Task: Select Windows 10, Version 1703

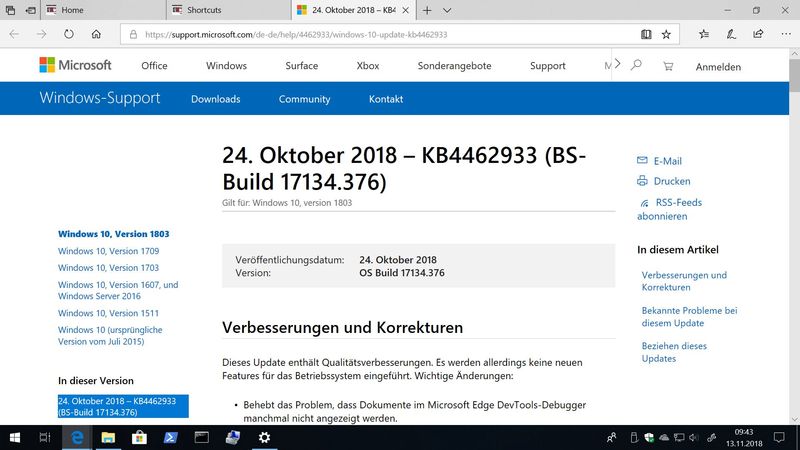Action: point(108,268)
